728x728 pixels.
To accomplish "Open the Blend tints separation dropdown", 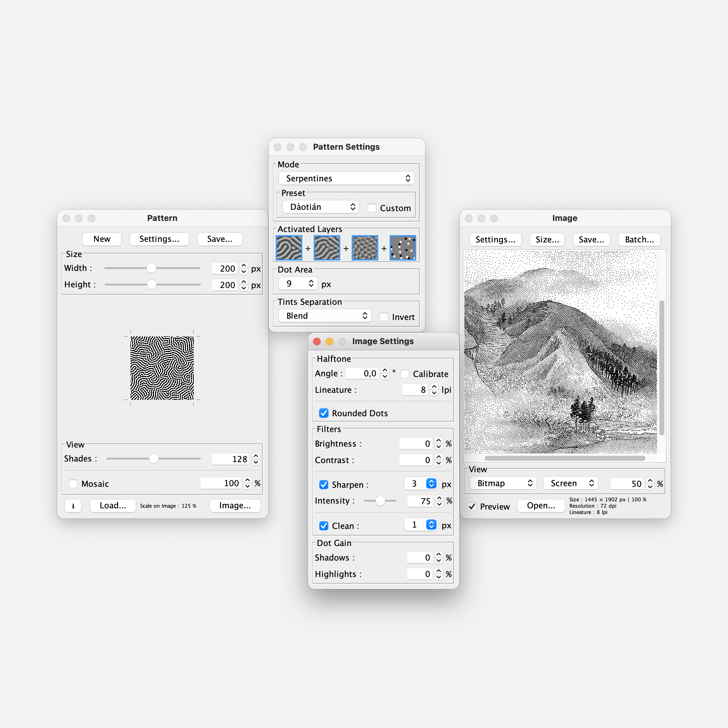I will [325, 316].
